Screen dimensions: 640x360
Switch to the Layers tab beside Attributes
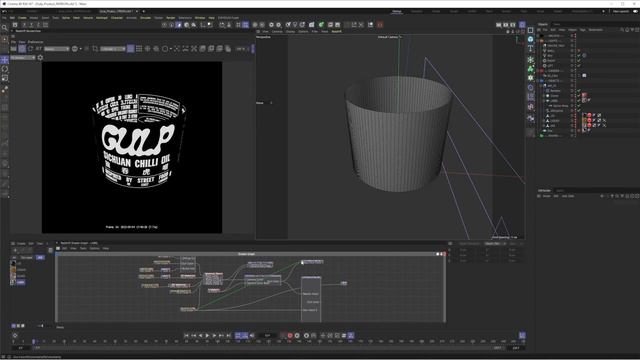(x=560, y=191)
